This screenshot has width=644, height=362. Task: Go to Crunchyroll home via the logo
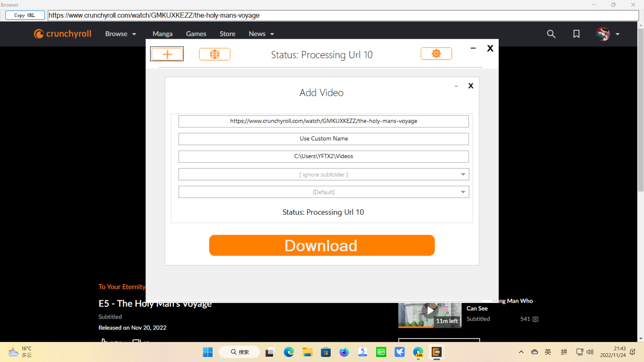click(x=62, y=34)
